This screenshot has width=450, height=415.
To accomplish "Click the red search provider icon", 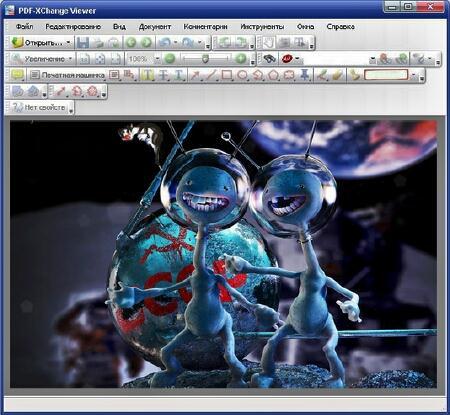I will tap(287, 59).
